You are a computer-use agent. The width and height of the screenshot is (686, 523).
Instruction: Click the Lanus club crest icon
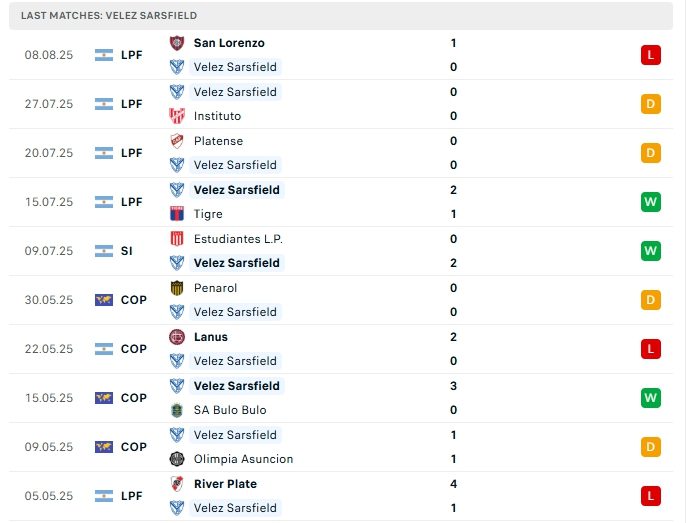(177, 337)
